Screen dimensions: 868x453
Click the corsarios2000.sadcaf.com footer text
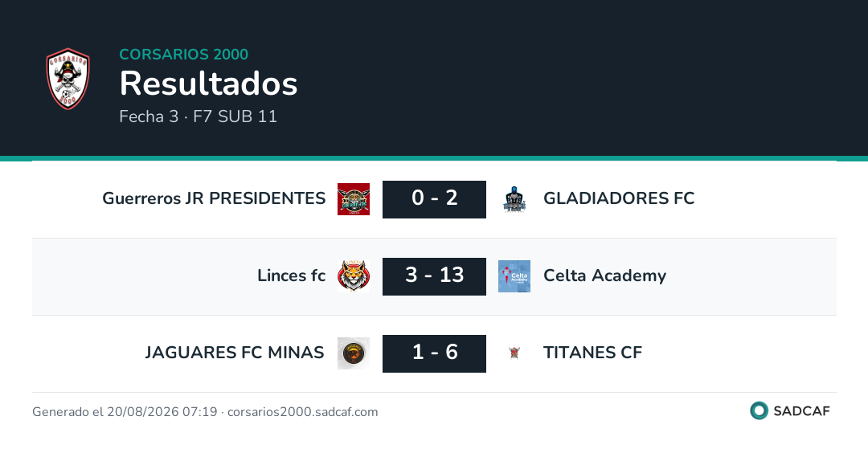tap(303, 412)
